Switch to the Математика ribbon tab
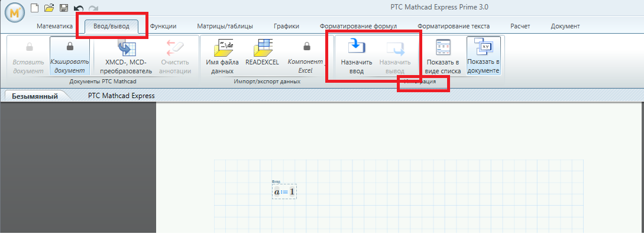Screen dimensions: 644x237 tap(54, 26)
